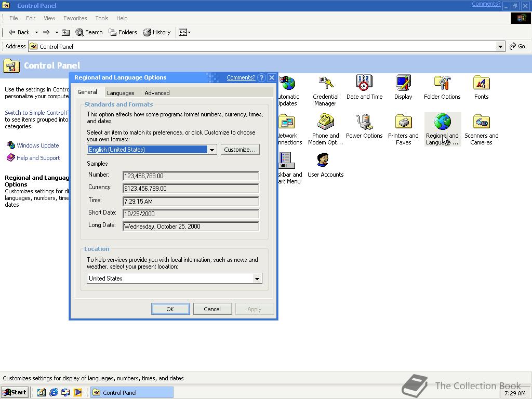Click the taskbar clock
This screenshot has width=532, height=399.
515,393
